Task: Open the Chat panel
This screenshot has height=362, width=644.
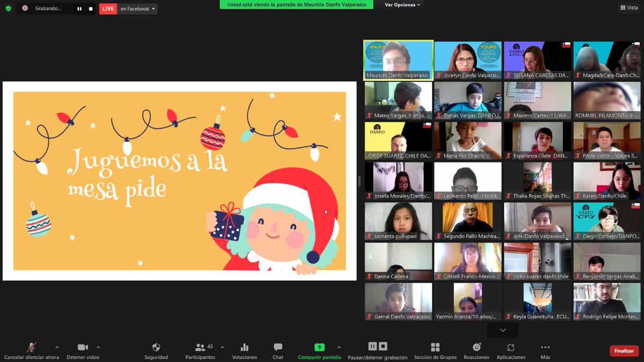Action: click(277, 351)
